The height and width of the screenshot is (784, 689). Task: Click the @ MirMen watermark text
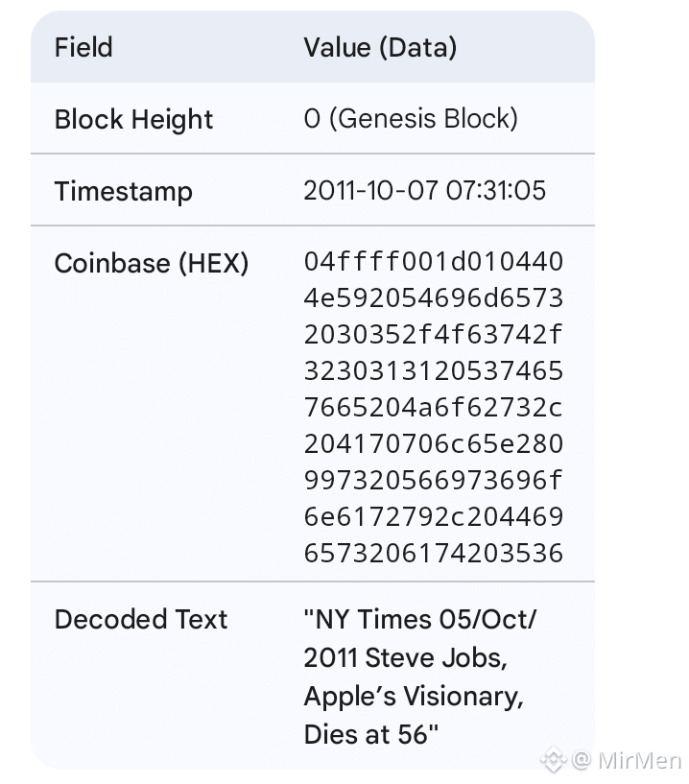pos(627,761)
